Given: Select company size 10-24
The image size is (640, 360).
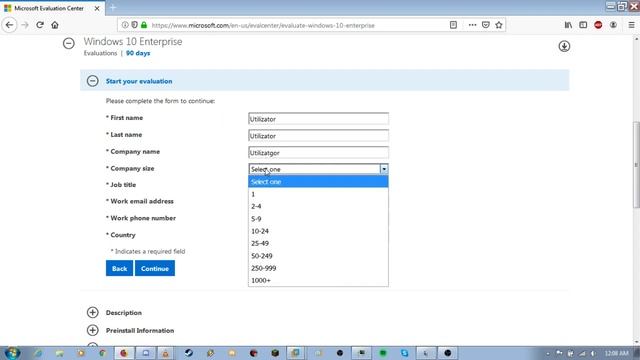Looking at the screenshot, I should click(x=318, y=231).
